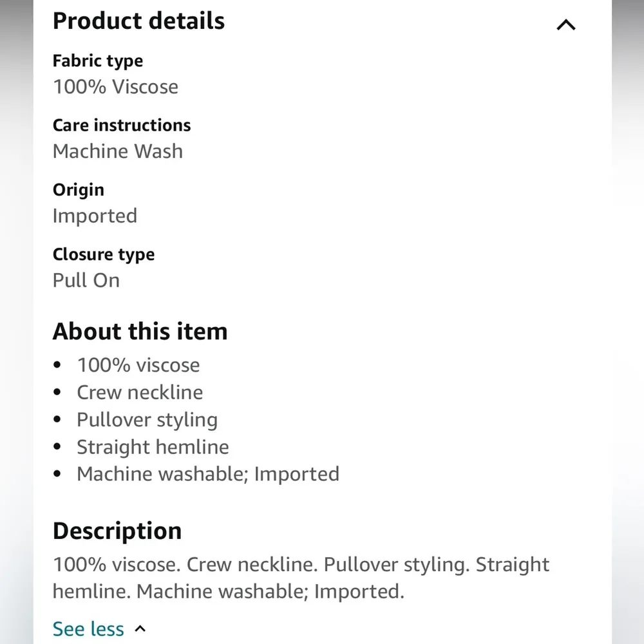Viewport: 644px width, 644px height.
Task: Click the Care instructions label
Action: (122, 125)
